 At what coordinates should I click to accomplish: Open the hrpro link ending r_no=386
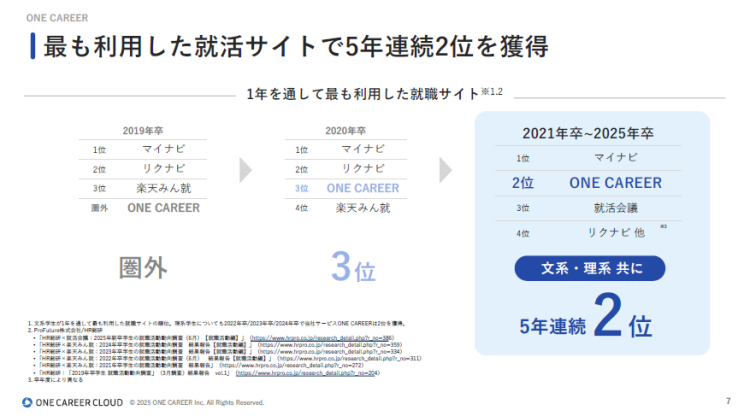[322, 338]
